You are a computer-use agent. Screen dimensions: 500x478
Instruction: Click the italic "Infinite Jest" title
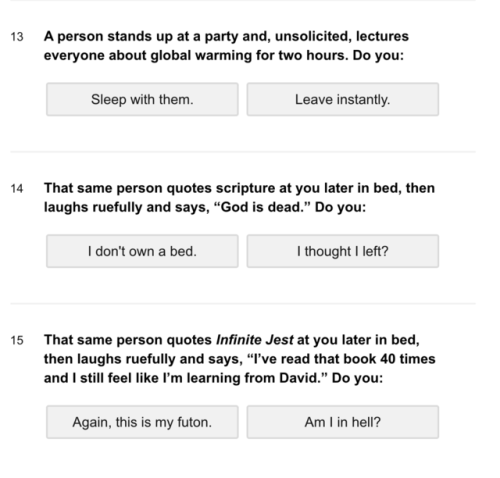(x=255, y=340)
